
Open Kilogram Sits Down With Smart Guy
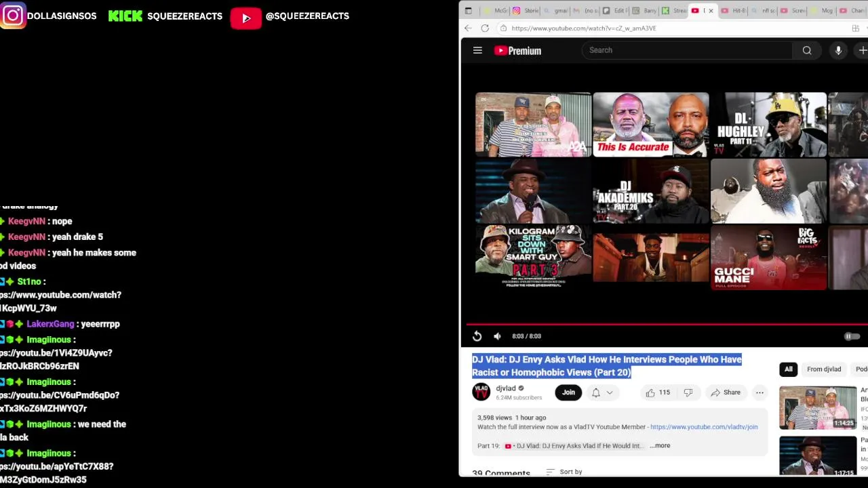click(533, 258)
